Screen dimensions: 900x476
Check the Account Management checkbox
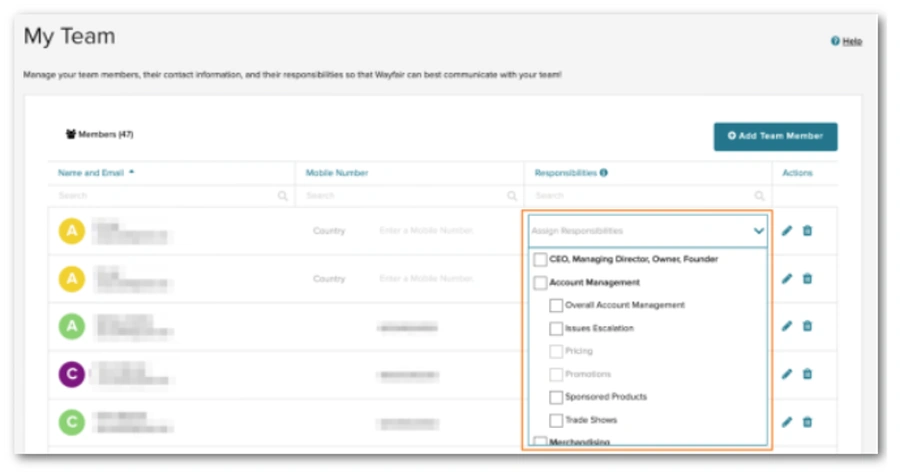pos(540,282)
